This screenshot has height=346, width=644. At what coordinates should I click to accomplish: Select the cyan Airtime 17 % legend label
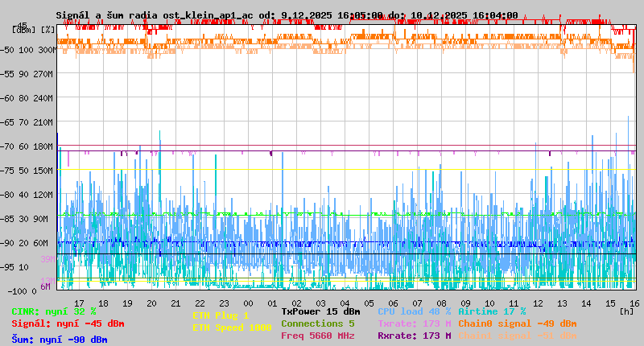[492, 311]
